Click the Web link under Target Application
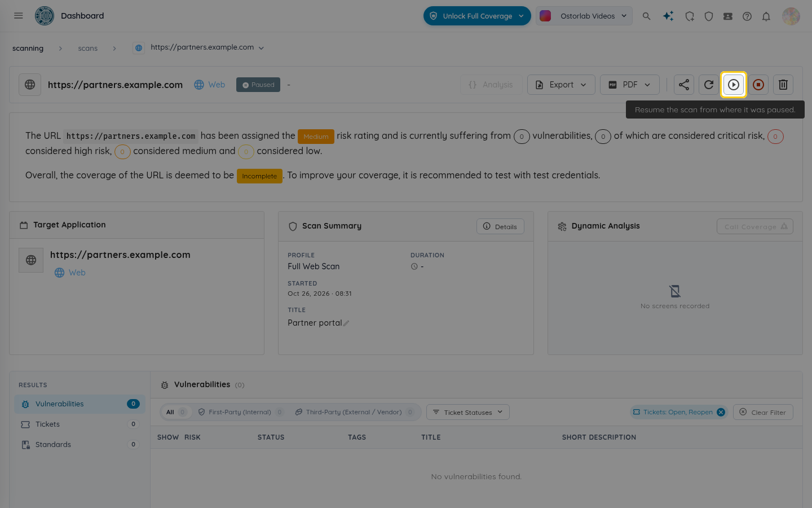 pyautogui.click(x=70, y=273)
